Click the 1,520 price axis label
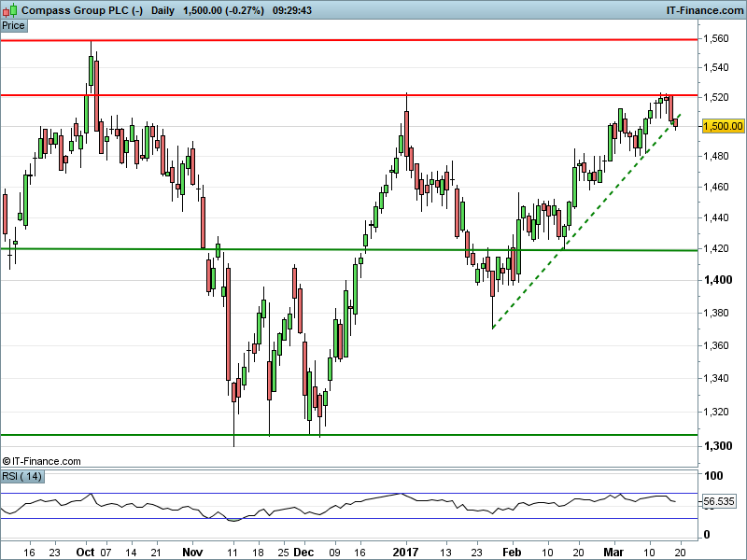 coord(716,97)
